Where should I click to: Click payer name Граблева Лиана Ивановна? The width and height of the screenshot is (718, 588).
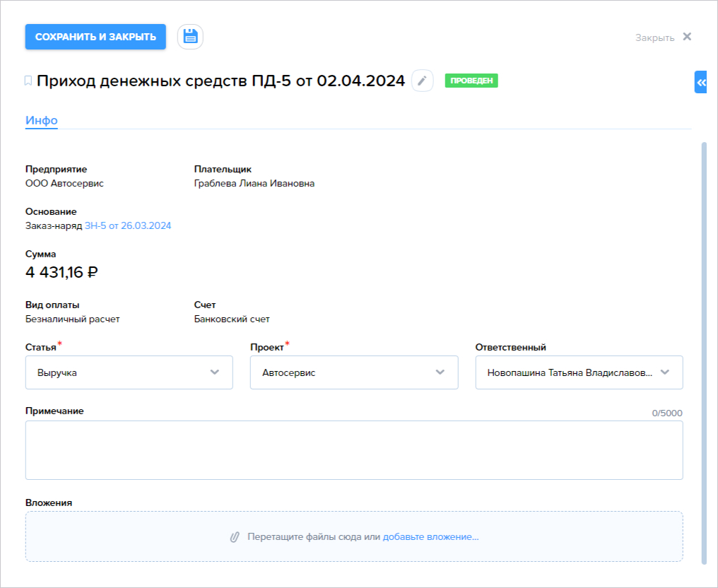click(x=254, y=184)
